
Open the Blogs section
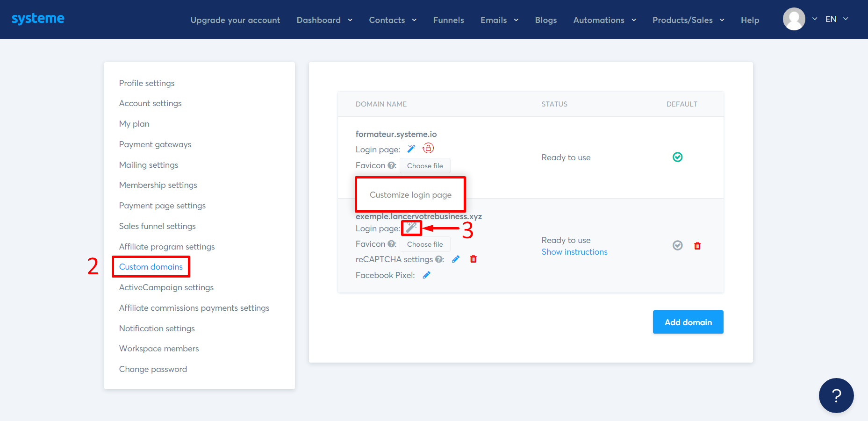point(545,20)
